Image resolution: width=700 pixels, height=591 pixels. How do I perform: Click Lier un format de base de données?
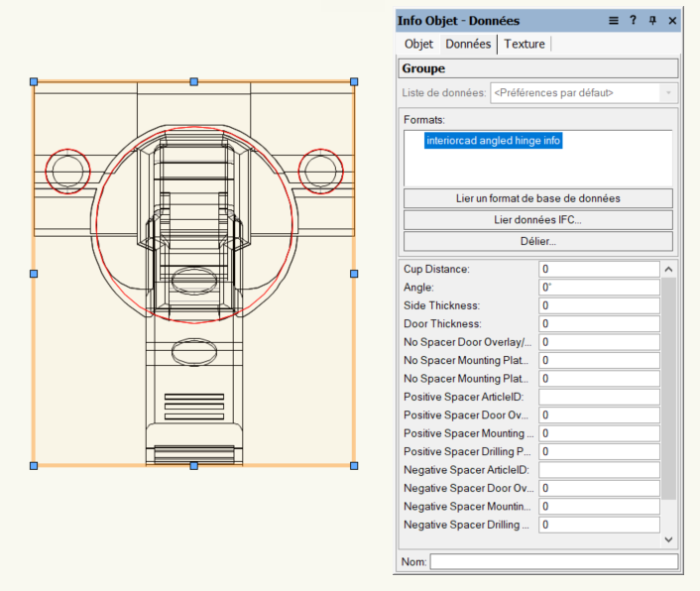coord(537,198)
